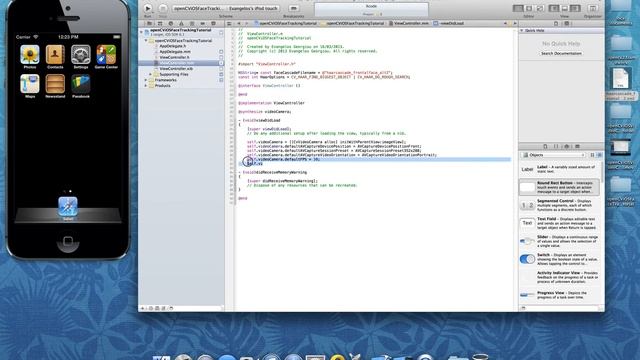Show the Quick Help inspector tab

tap(567, 24)
